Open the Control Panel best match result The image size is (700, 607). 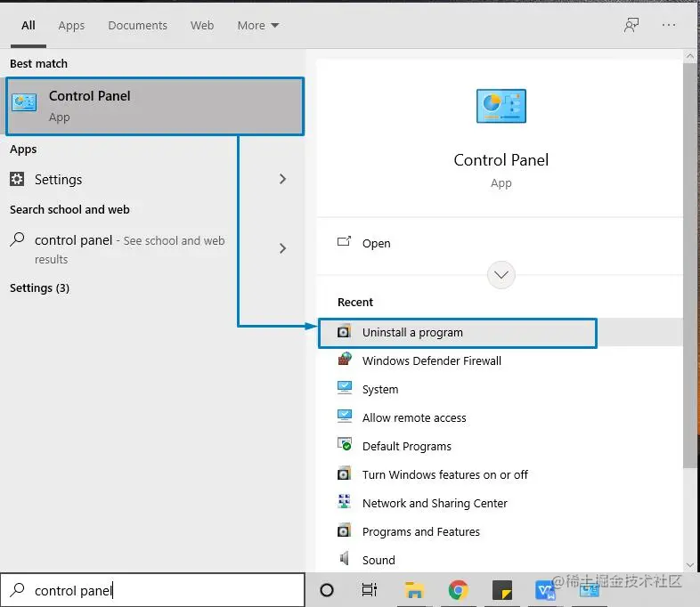click(x=155, y=106)
